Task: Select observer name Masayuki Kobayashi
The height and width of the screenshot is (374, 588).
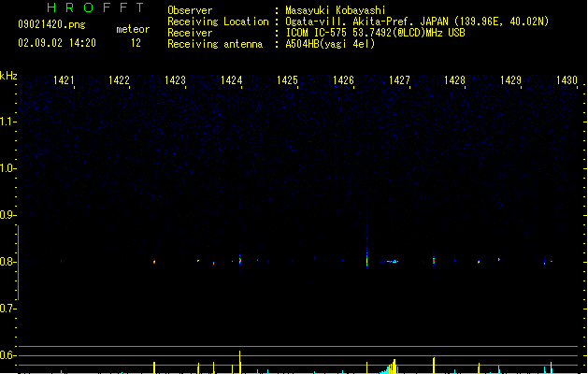Action: tap(336, 10)
